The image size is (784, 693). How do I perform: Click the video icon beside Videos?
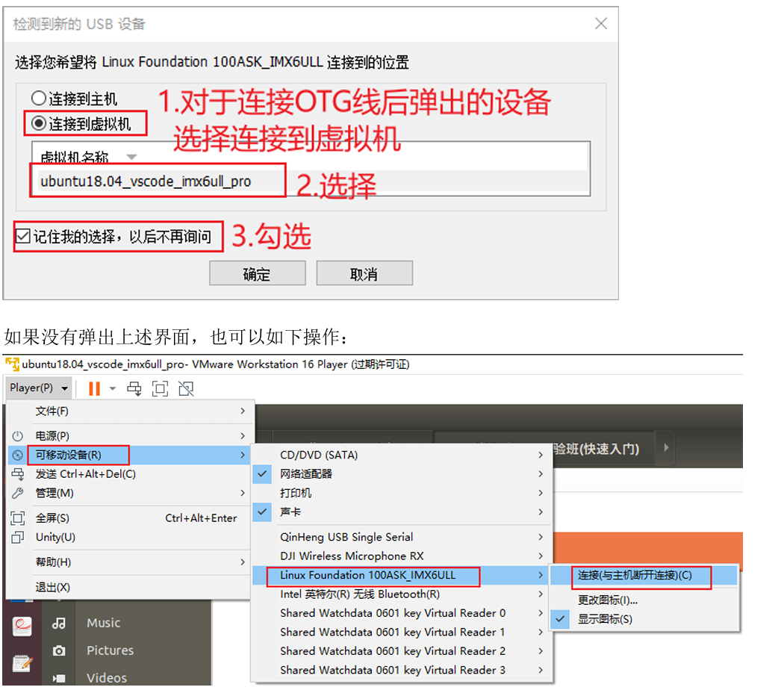[x=59, y=679]
